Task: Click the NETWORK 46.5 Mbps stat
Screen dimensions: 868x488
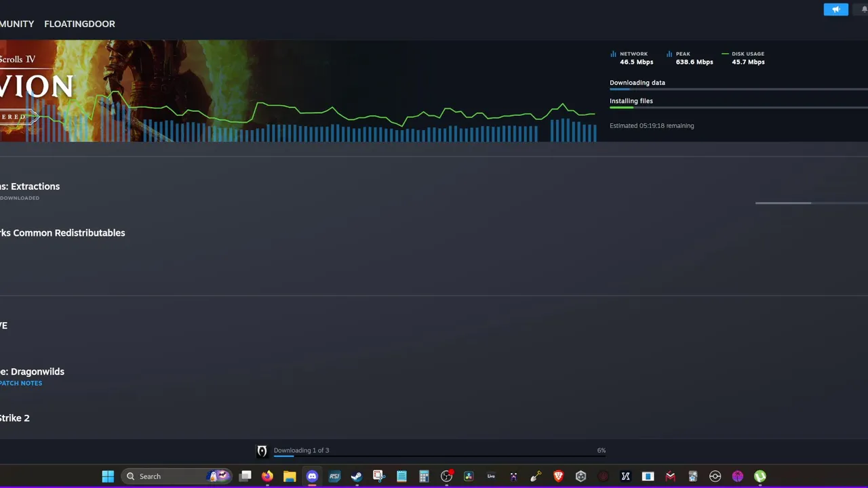Action: [x=632, y=58]
